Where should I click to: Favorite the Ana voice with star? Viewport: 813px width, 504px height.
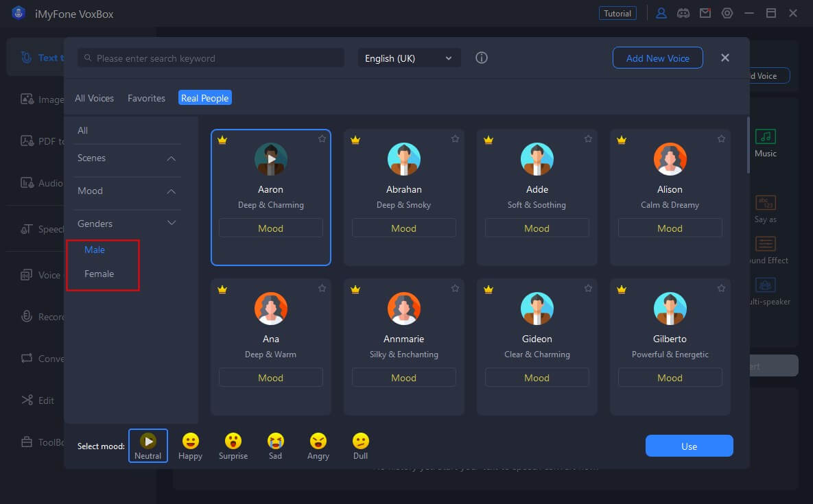pyautogui.click(x=322, y=289)
